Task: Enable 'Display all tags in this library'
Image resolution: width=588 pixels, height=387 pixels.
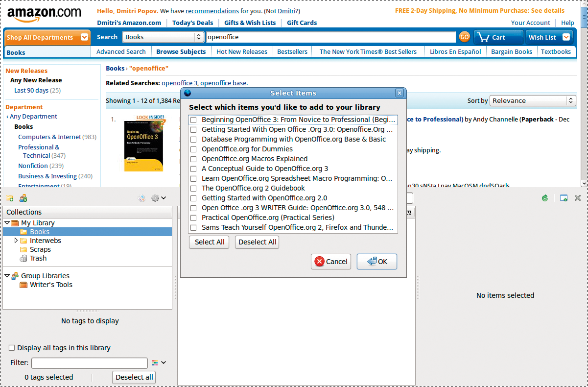Action: click(12, 348)
